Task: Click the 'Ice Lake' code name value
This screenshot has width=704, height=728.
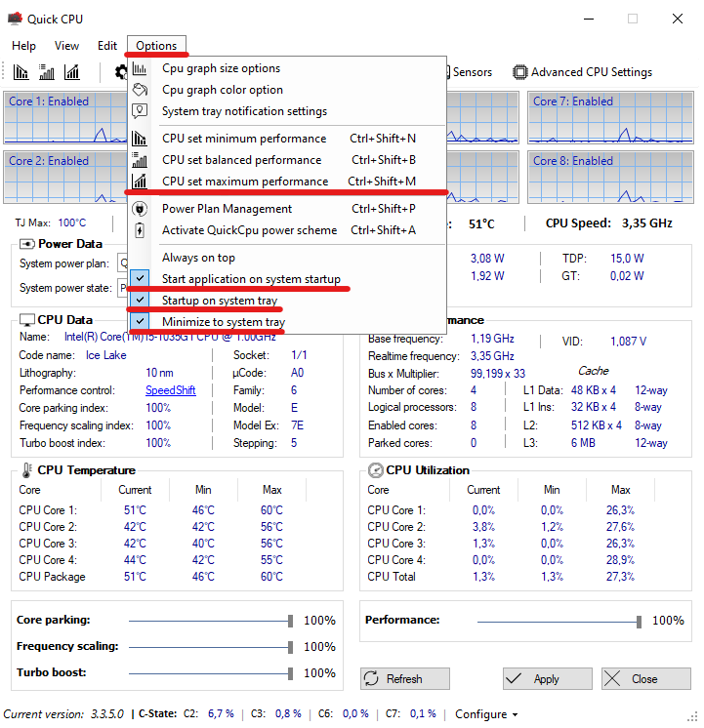Action: point(106,355)
